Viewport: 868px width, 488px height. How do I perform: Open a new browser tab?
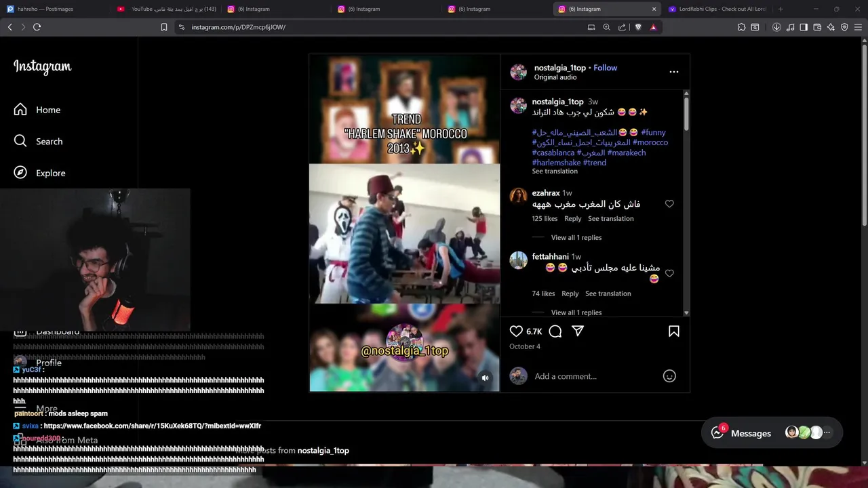click(781, 9)
